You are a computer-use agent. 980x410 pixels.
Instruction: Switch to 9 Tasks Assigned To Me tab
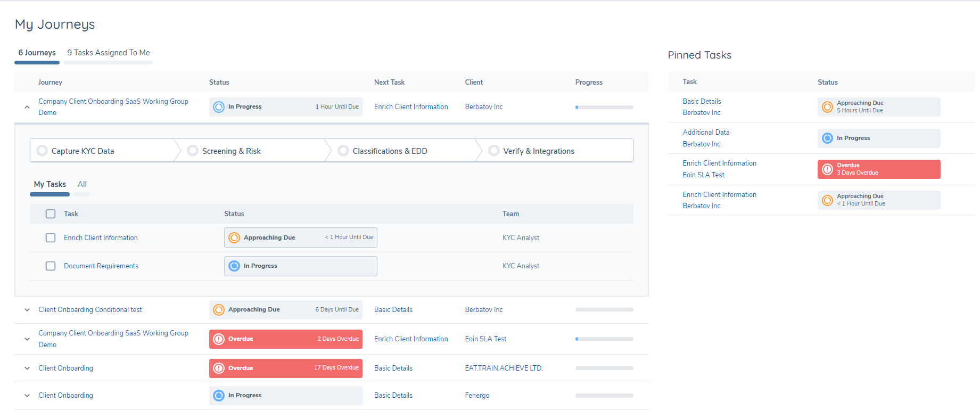[109, 53]
